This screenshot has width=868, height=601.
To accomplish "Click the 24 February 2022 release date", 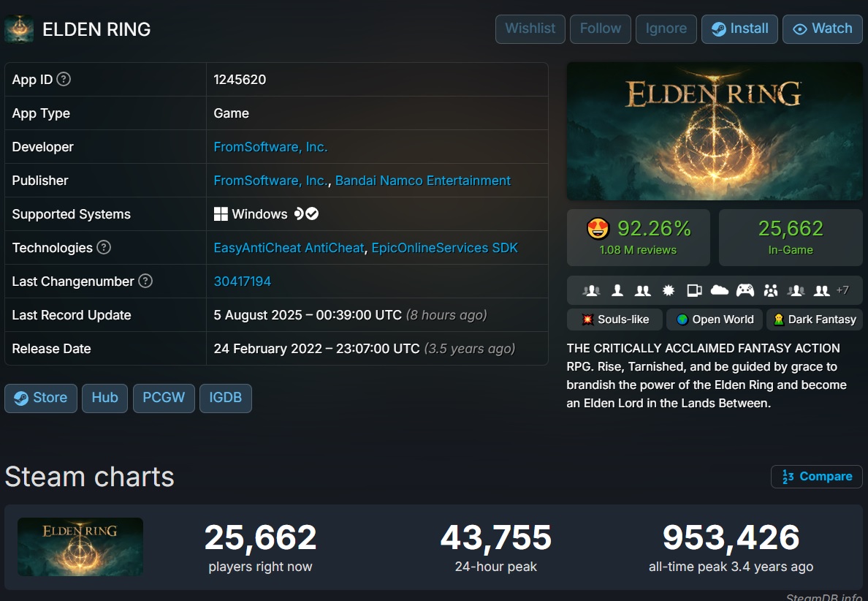I will point(316,349).
